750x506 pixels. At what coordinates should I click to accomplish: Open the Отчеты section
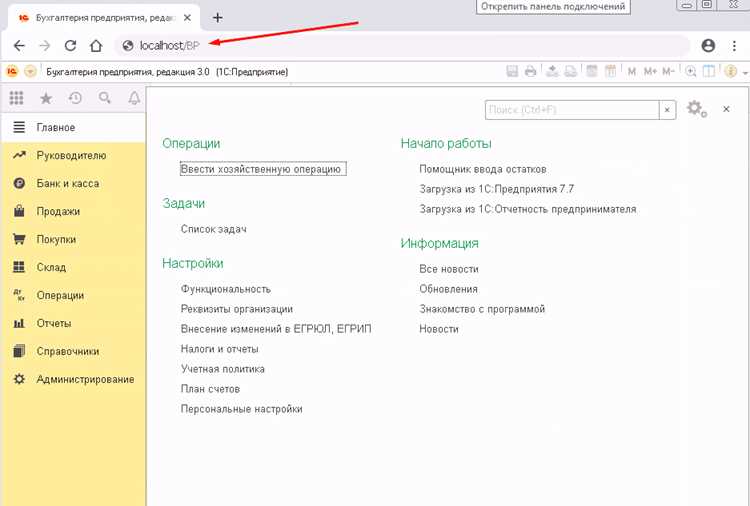(x=73, y=323)
